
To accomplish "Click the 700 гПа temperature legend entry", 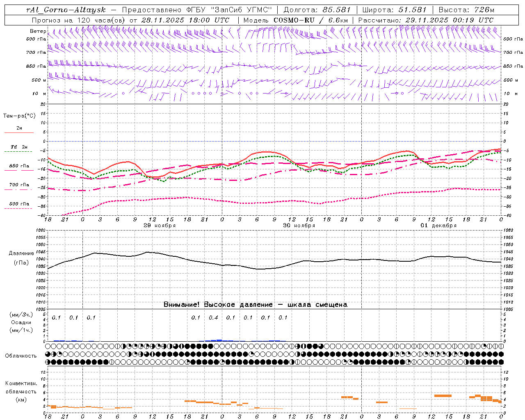I will pyautogui.click(x=19, y=185).
